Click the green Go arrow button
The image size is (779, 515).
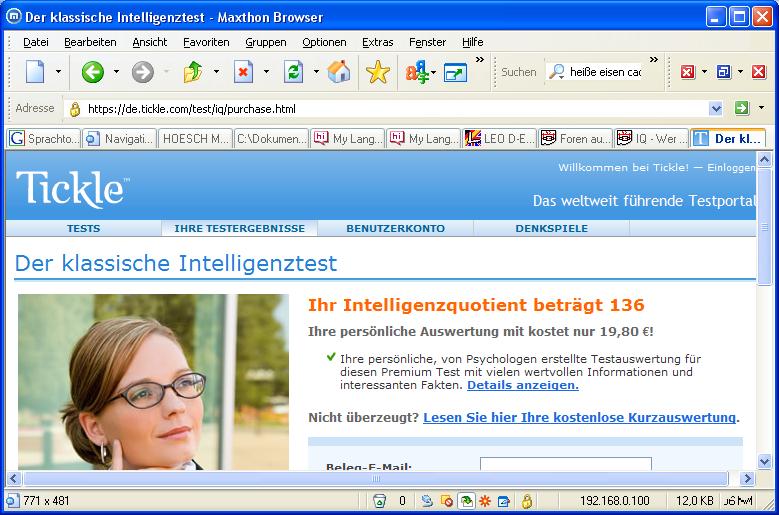point(742,108)
